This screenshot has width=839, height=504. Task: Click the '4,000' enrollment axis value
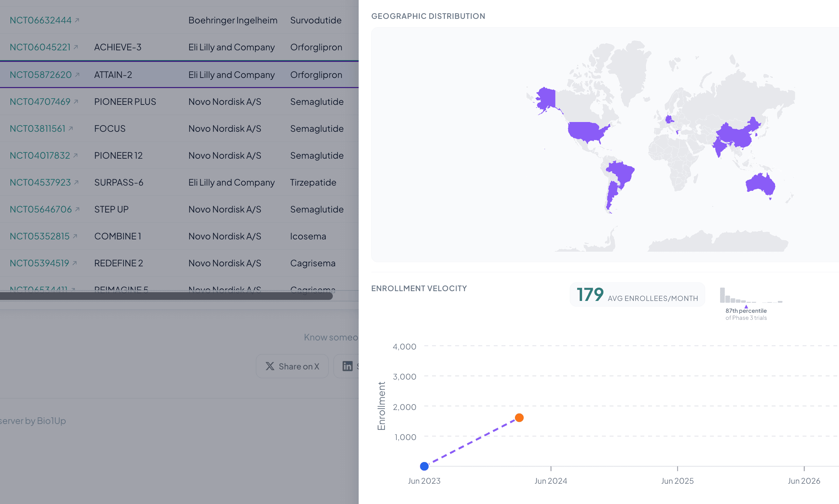pos(404,346)
